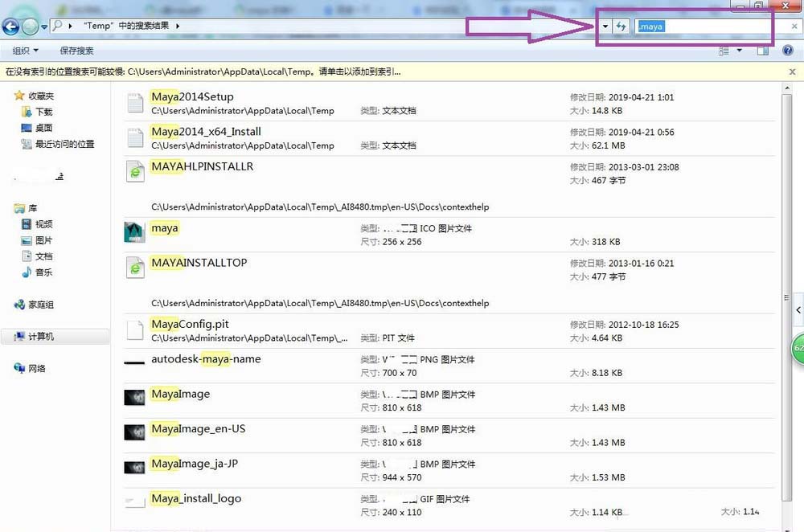804x532 pixels.
Task: Select 库 in navigation pane
Action: [x=26, y=208]
